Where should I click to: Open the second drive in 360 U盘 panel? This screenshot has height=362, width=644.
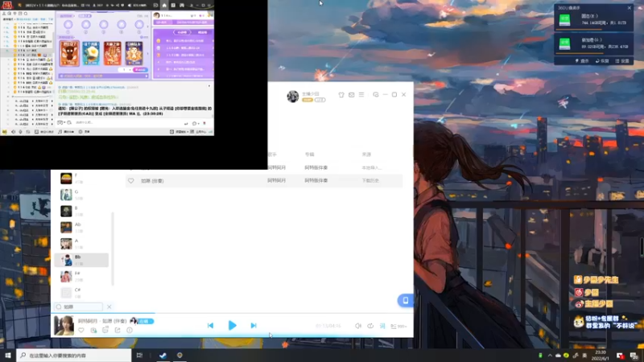coord(593,43)
